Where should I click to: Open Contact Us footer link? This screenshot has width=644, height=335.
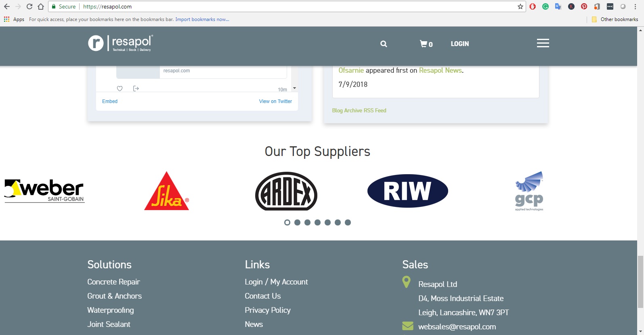point(262,296)
